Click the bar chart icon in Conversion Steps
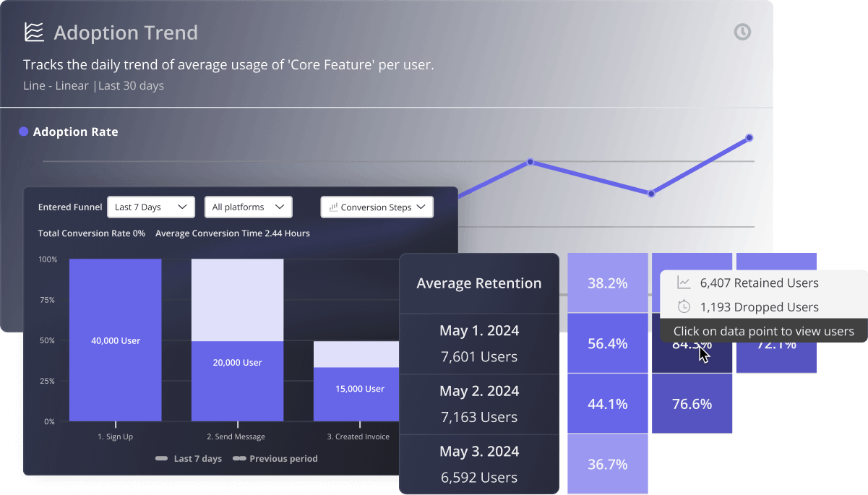Screen dimensions: 868x495 pyautogui.click(x=333, y=207)
